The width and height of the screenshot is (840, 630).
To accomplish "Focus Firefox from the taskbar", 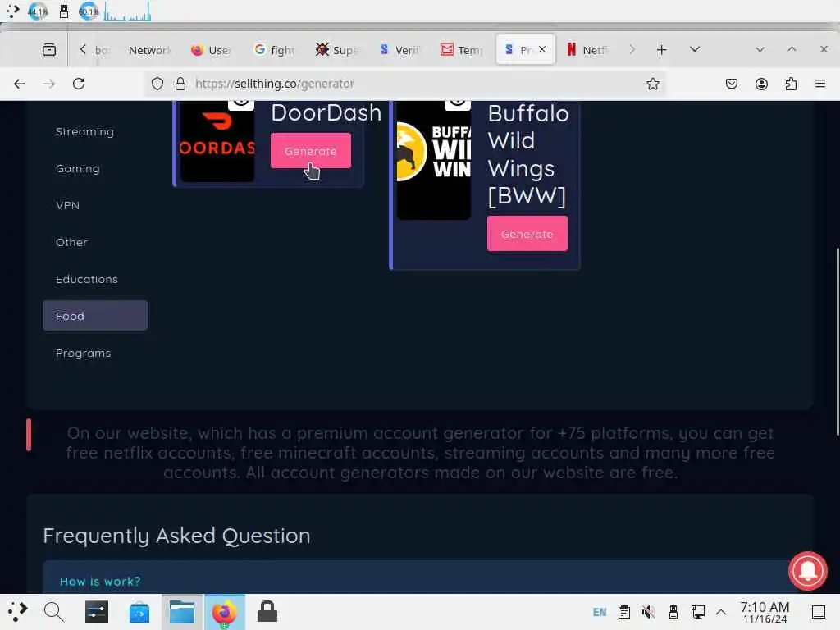I will (x=225, y=612).
